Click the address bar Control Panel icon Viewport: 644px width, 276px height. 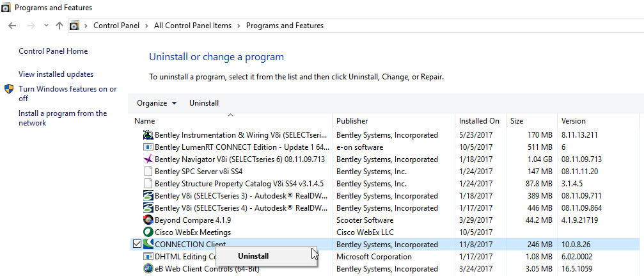pos(74,26)
